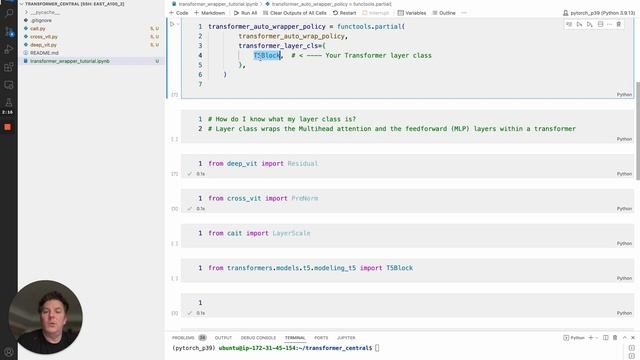Image resolution: width=640 pixels, height=360 pixels.
Task: Split the terminal panel
Action: (606, 338)
